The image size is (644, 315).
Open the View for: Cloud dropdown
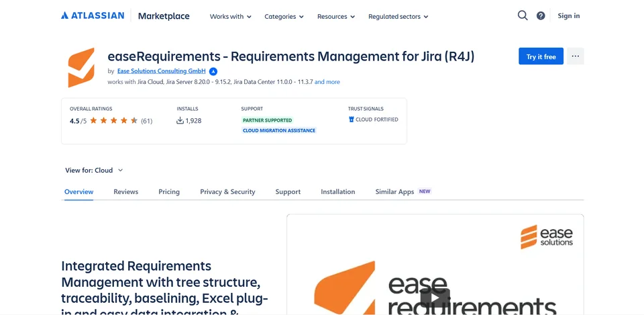tap(94, 170)
